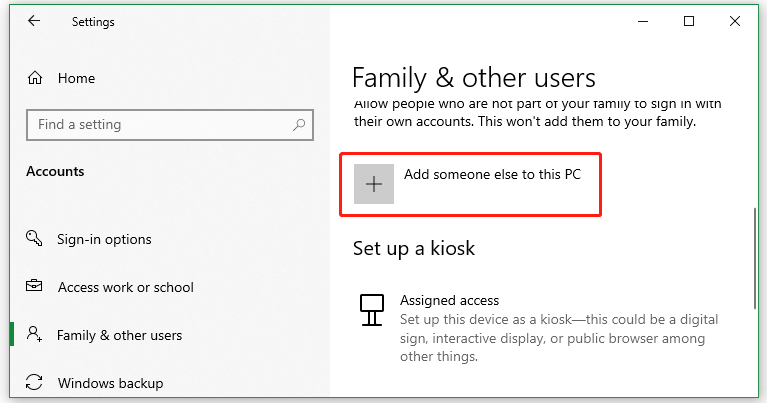Click the person icon beside Family users
The width and height of the screenshot is (767, 403).
click(x=35, y=335)
